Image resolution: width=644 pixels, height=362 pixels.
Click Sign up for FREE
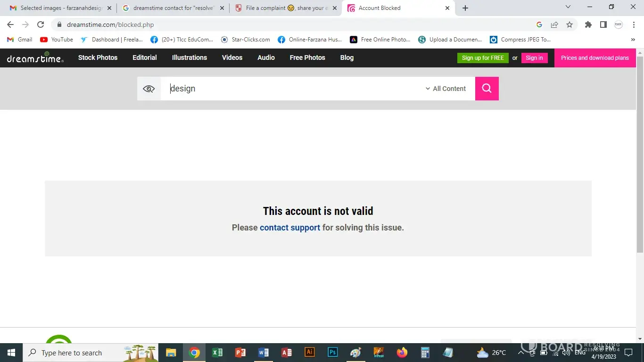point(483,58)
